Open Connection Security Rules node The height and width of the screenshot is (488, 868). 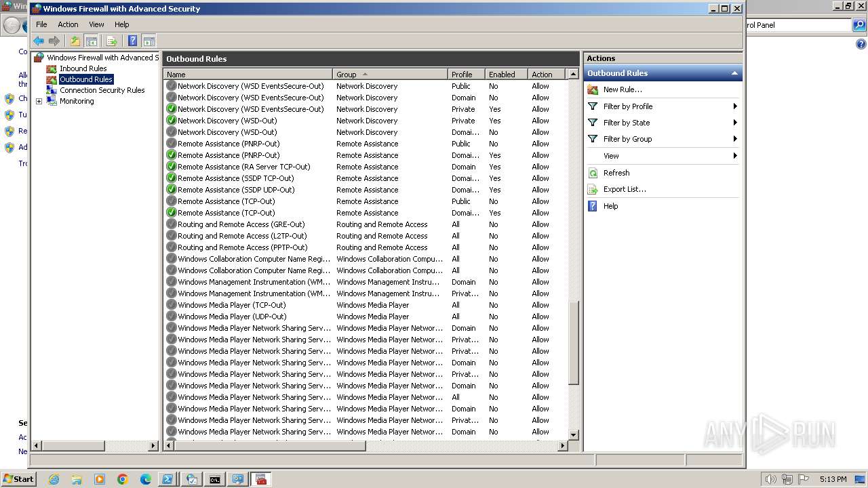coord(102,90)
